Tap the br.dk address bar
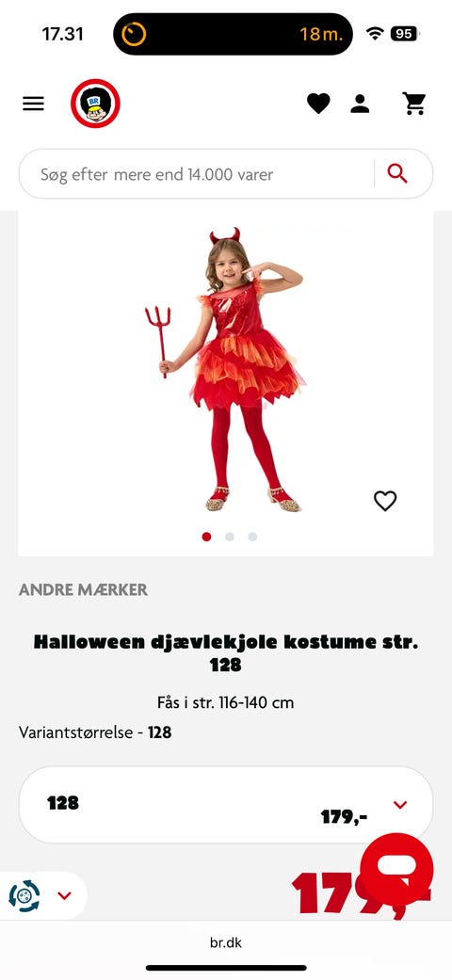The image size is (452, 980). [226, 943]
